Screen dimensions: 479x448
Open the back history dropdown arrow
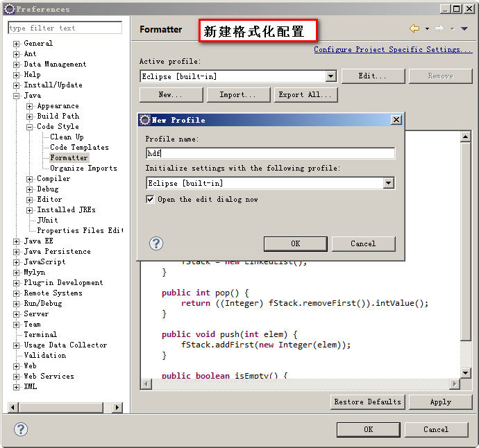427,29
